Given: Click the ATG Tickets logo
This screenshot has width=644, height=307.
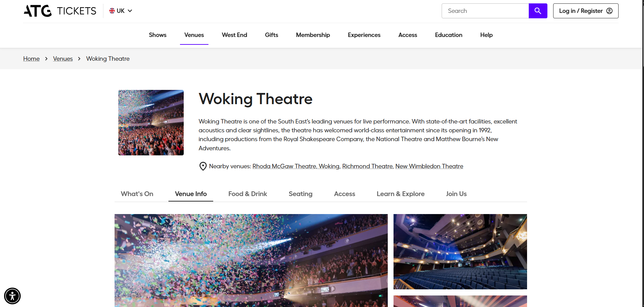Looking at the screenshot, I should point(60,11).
